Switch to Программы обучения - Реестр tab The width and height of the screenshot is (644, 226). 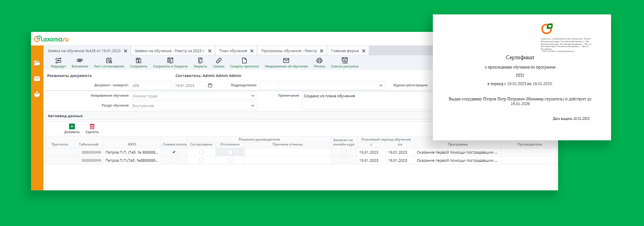pos(289,51)
